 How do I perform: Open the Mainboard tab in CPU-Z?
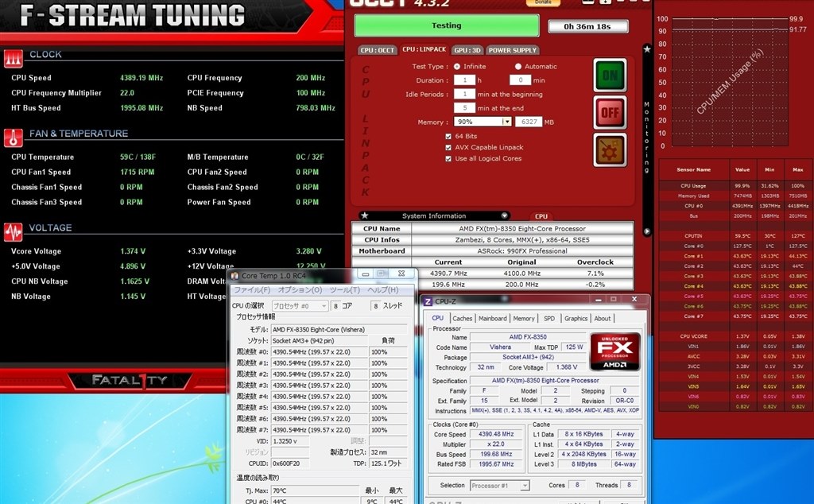[x=492, y=319]
